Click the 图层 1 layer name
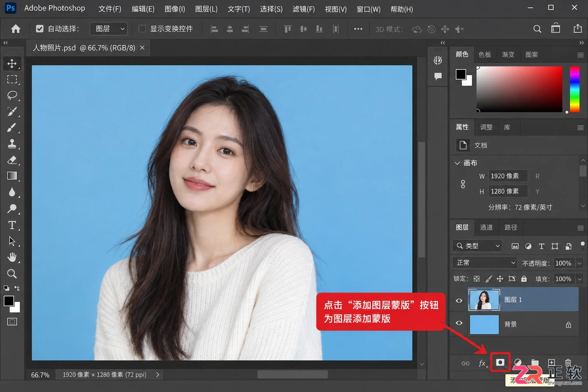The image size is (588, 392). pyautogui.click(x=513, y=300)
